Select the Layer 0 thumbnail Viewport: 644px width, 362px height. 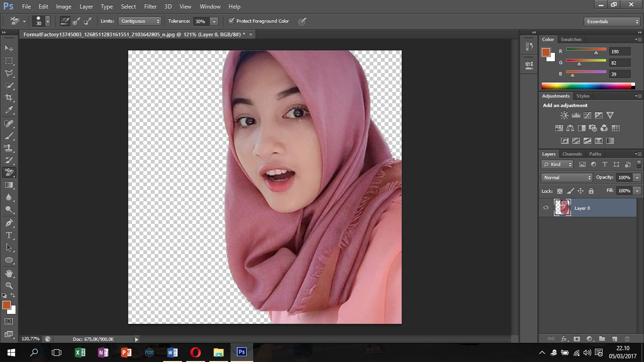pyautogui.click(x=562, y=208)
